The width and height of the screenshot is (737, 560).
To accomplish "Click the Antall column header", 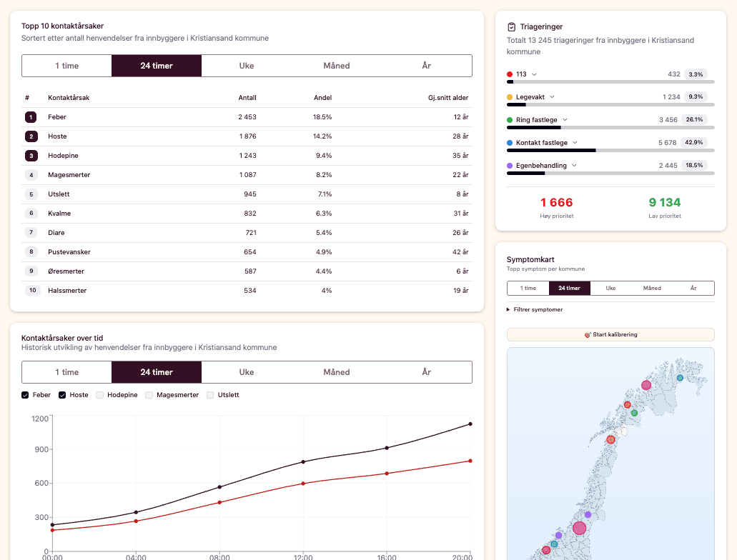I will click(x=247, y=98).
